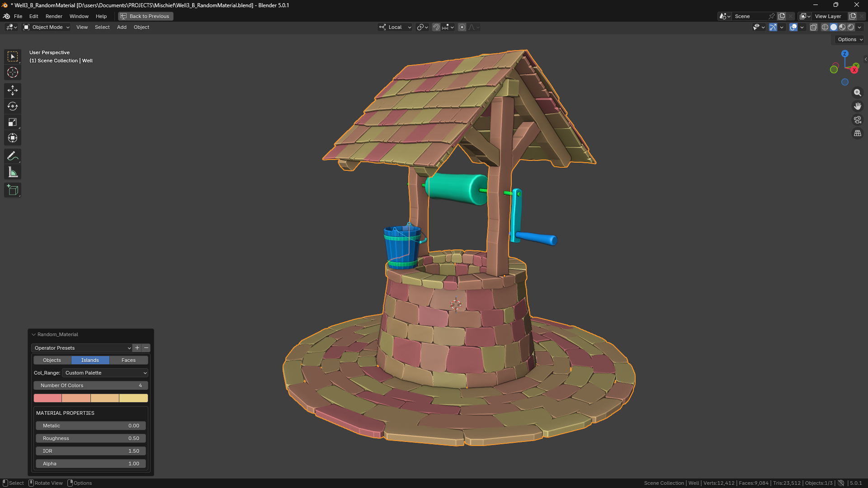Click the first pink palette swatch
The height and width of the screenshot is (488, 868).
tap(47, 398)
